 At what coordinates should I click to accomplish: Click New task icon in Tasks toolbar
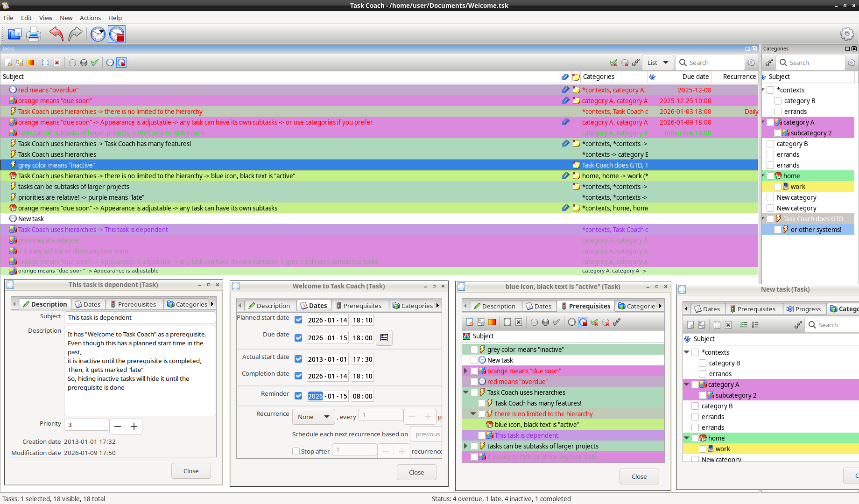(x=8, y=63)
